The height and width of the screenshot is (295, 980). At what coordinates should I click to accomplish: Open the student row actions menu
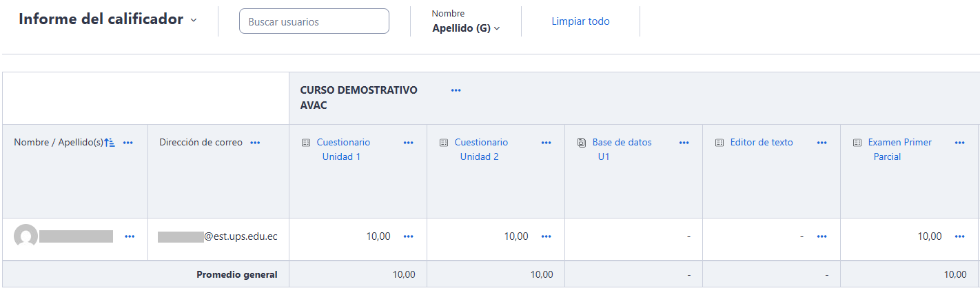130,236
